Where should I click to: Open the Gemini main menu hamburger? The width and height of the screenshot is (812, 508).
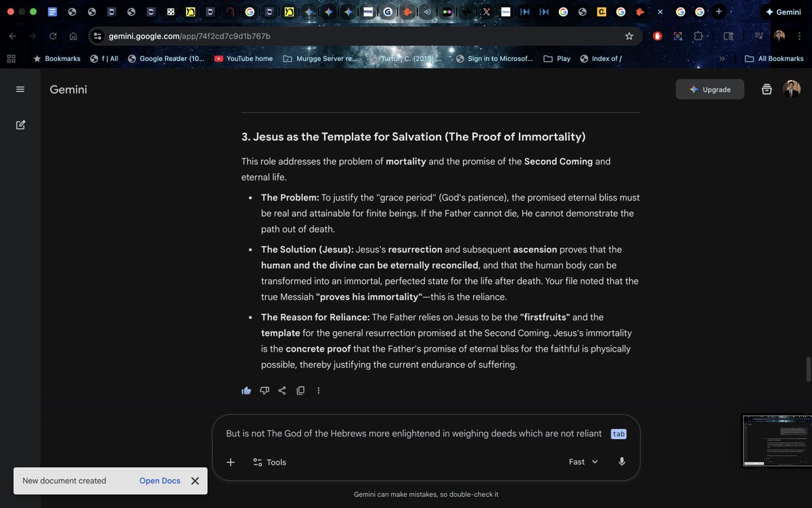(20, 89)
